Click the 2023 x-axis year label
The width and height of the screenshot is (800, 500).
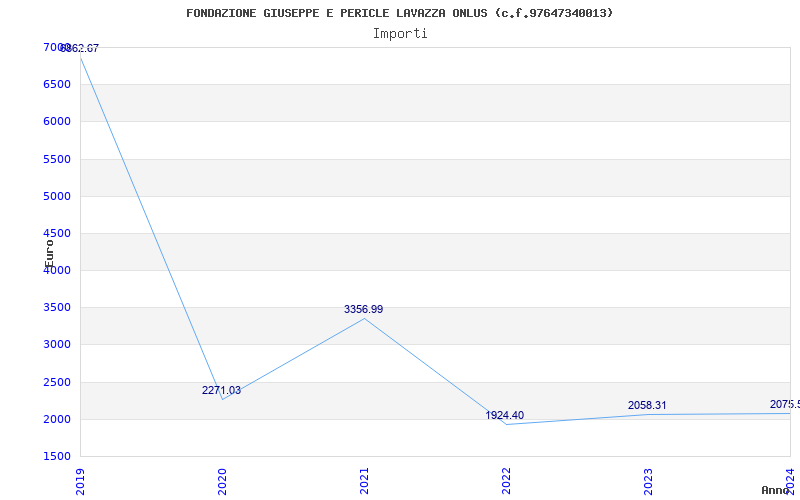pyautogui.click(x=647, y=481)
